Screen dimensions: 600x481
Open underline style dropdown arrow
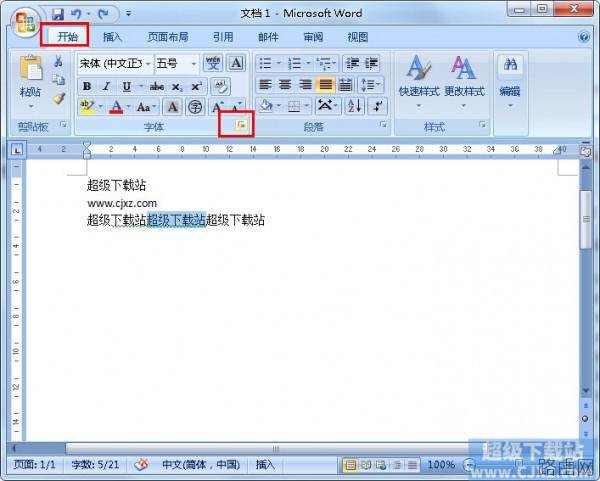141,86
